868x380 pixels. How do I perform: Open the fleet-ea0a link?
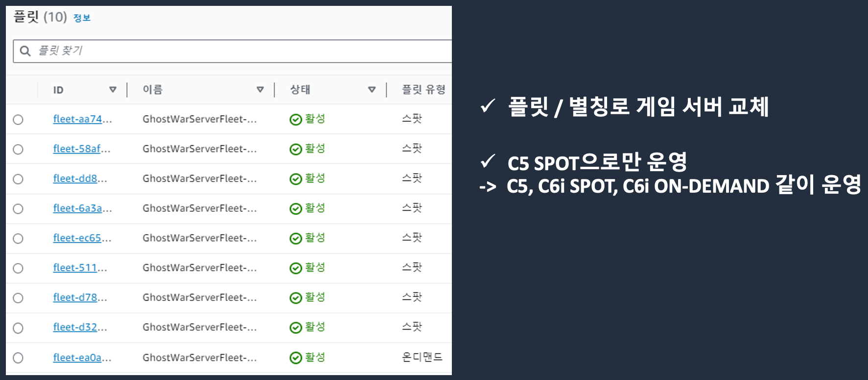[x=82, y=358]
